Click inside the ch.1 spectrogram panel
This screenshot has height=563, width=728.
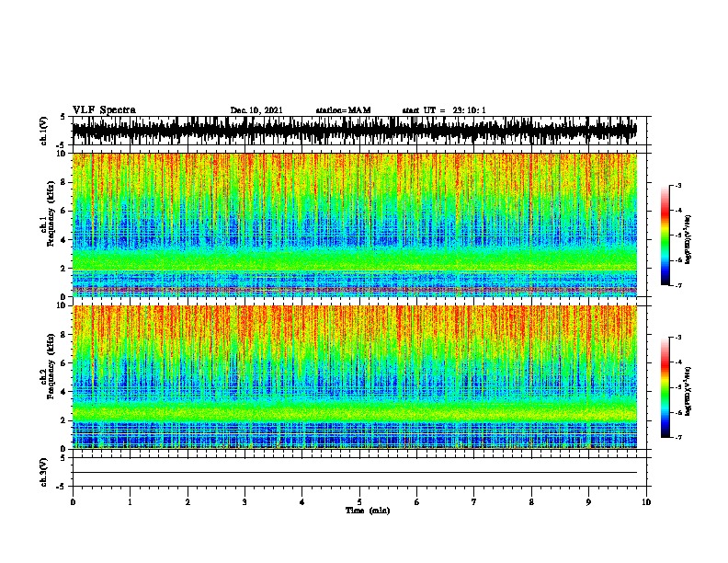click(355, 224)
